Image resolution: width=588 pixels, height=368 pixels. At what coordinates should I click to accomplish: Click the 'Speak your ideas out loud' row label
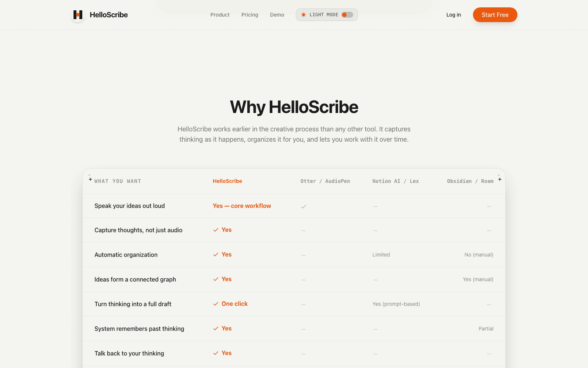coord(130,206)
